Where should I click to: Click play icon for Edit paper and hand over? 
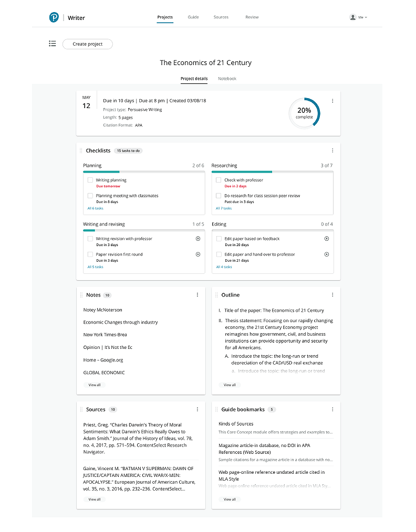(x=327, y=254)
